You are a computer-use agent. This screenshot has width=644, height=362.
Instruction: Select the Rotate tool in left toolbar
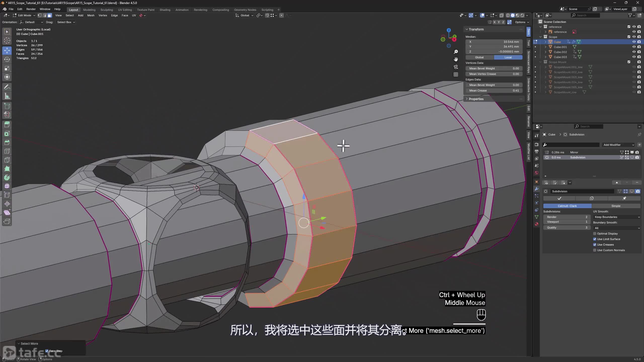click(x=7, y=59)
